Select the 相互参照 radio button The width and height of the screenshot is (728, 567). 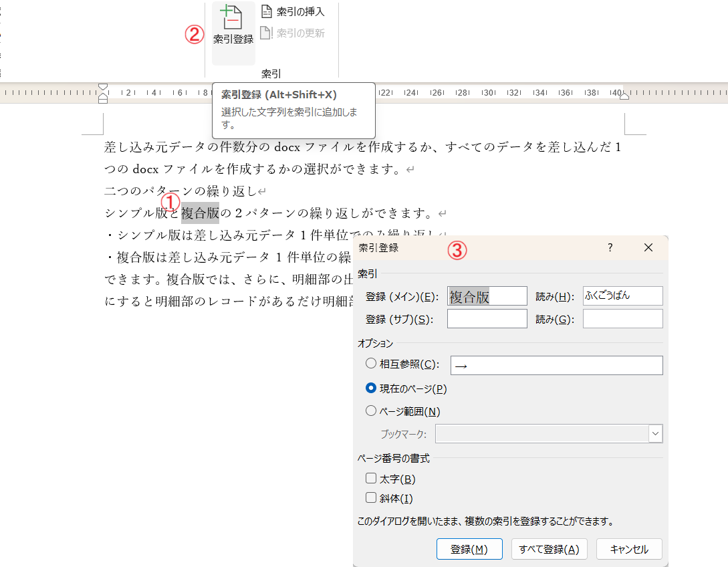tap(371, 364)
